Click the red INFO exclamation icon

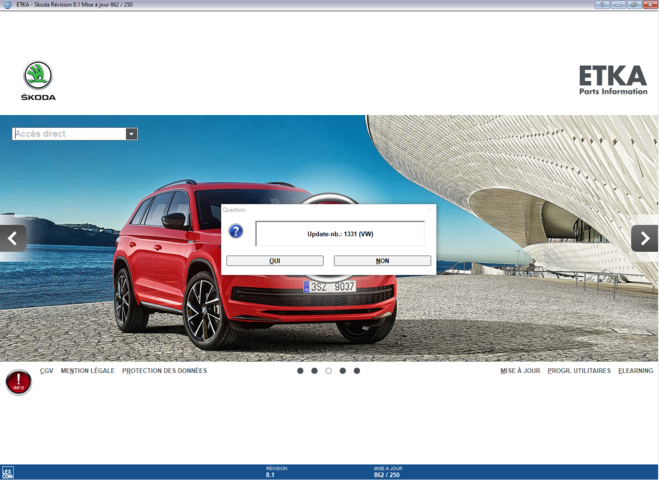(x=18, y=382)
